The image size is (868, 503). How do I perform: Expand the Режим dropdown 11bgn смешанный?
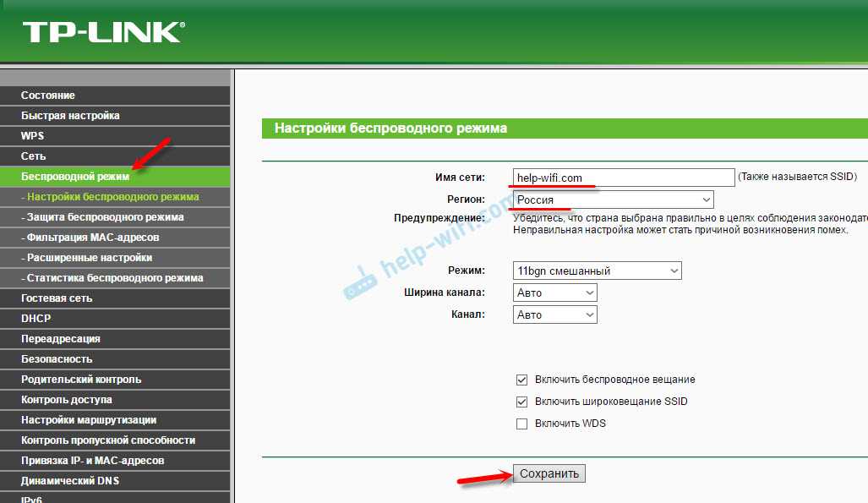tap(597, 271)
